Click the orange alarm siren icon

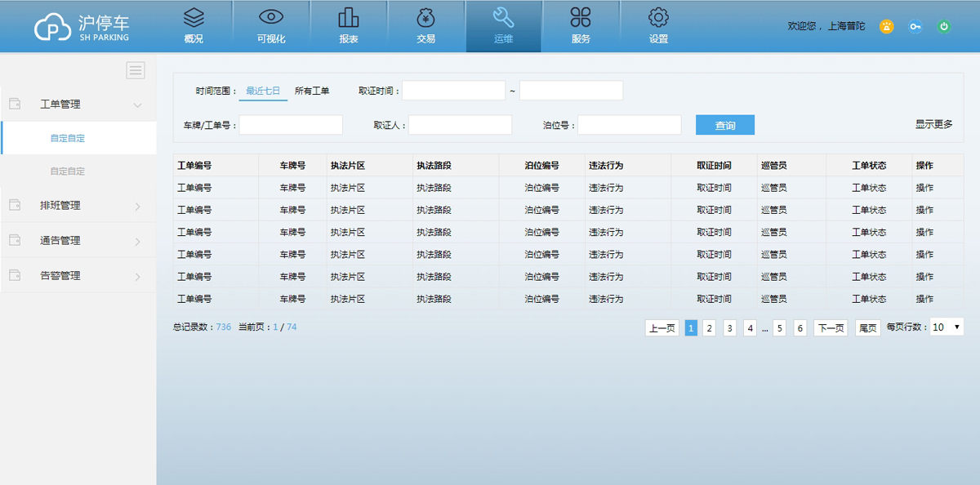887,26
